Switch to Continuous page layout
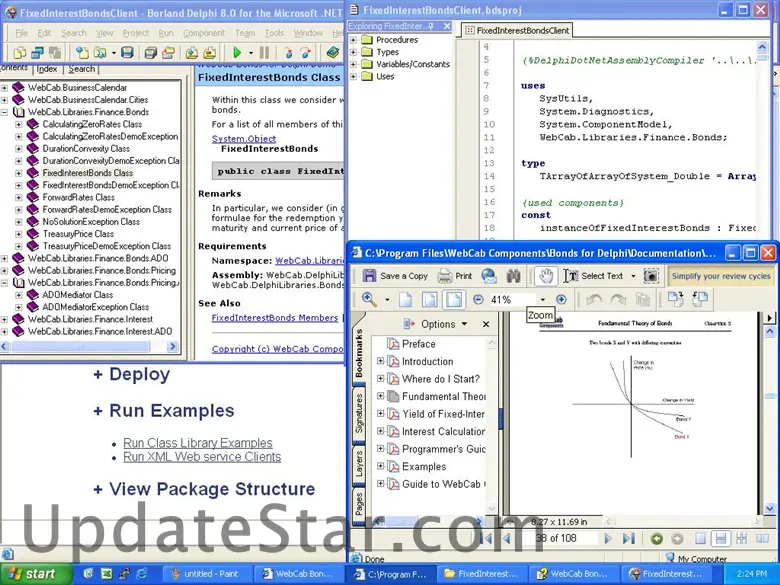Screen dimensions: 780x585 pyautogui.click(x=720, y=538)
